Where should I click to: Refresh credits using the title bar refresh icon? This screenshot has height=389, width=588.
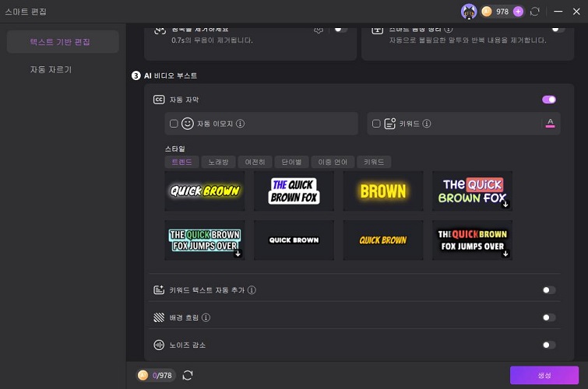(x=535, y=12)
